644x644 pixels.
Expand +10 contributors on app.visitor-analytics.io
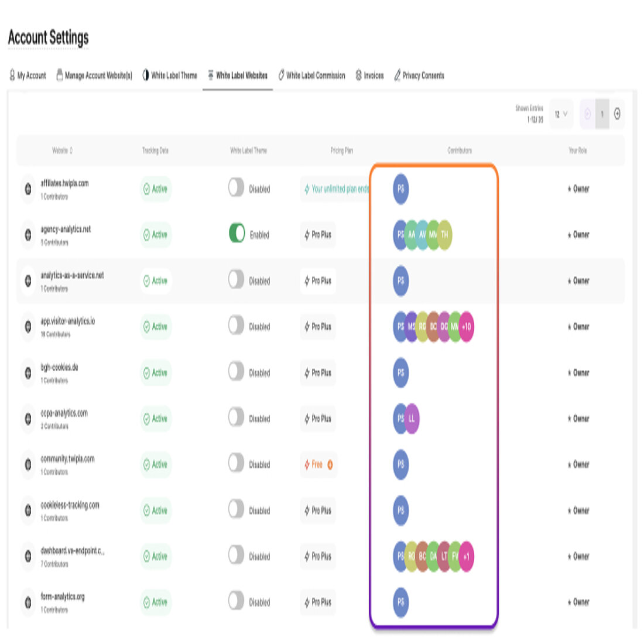pos(467,327)
